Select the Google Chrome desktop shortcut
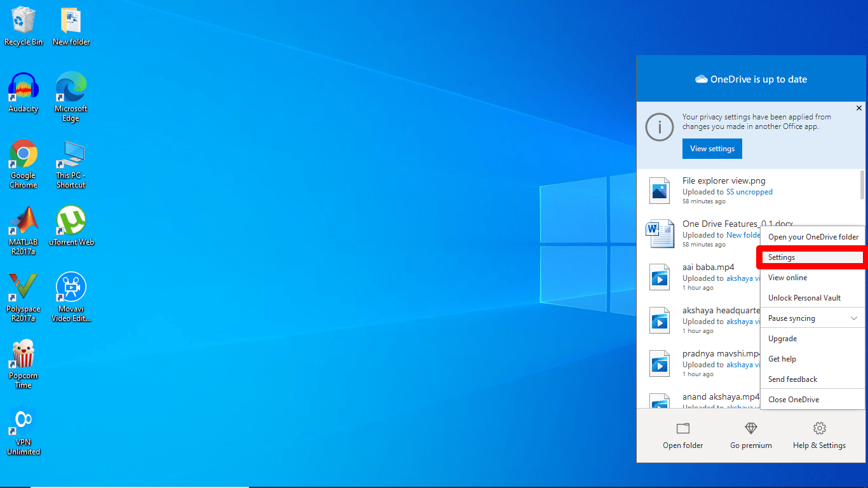The image size is (868, 488). (24, 164)
